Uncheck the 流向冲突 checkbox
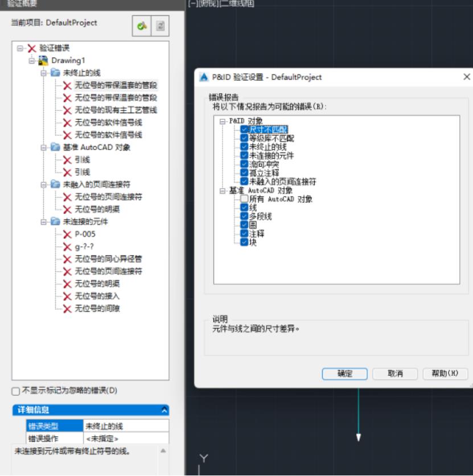This screenshot has height=476, width=473. tap(244, 164)
